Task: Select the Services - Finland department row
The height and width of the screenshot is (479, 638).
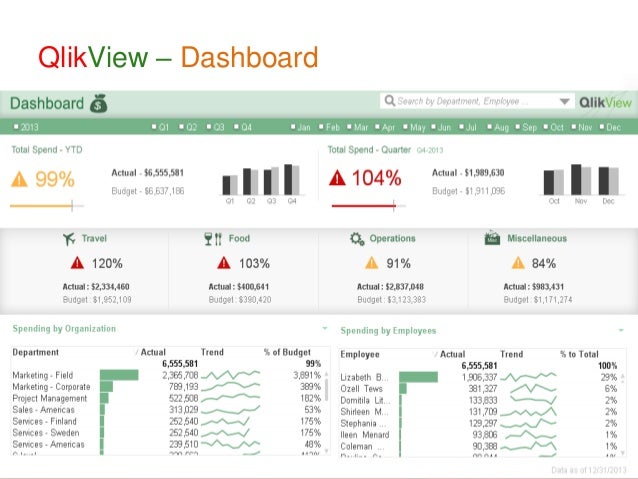Action: tap(167, 421)
